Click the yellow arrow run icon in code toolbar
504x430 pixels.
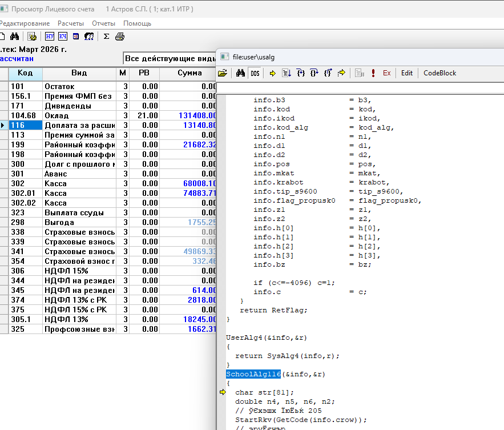(272, 73)
